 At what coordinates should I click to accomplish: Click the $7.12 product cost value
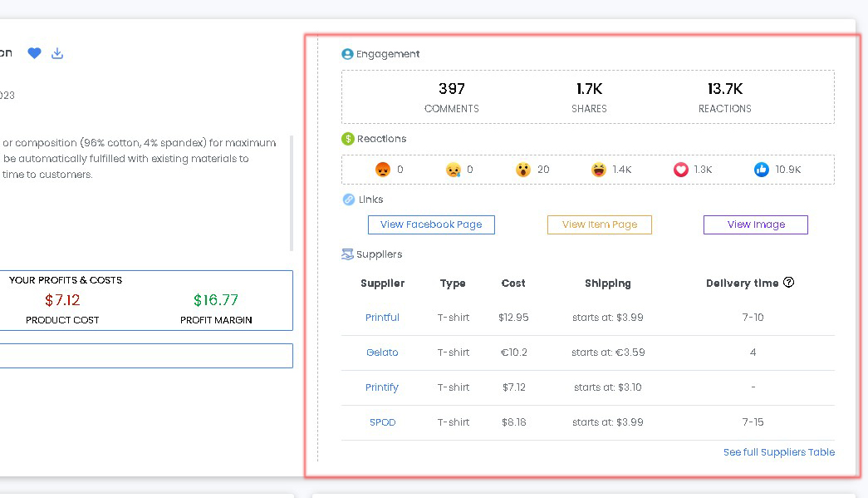[x=62, y=300]
